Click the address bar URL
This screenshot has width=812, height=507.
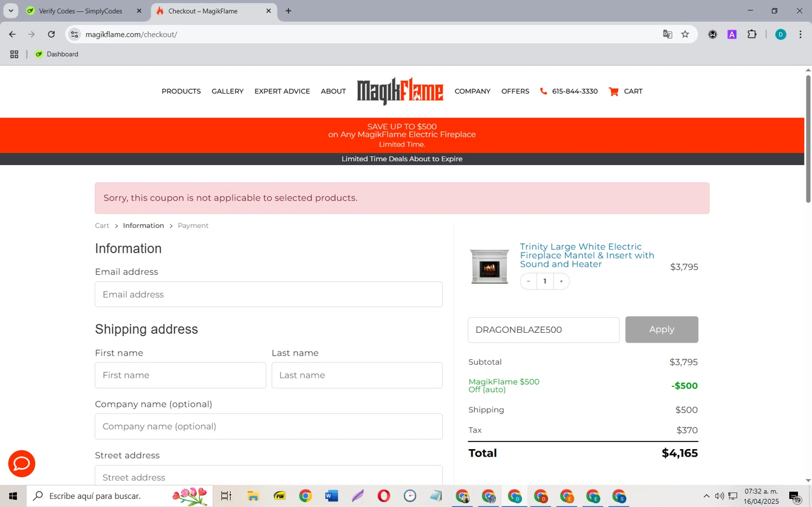coord(132,34)
